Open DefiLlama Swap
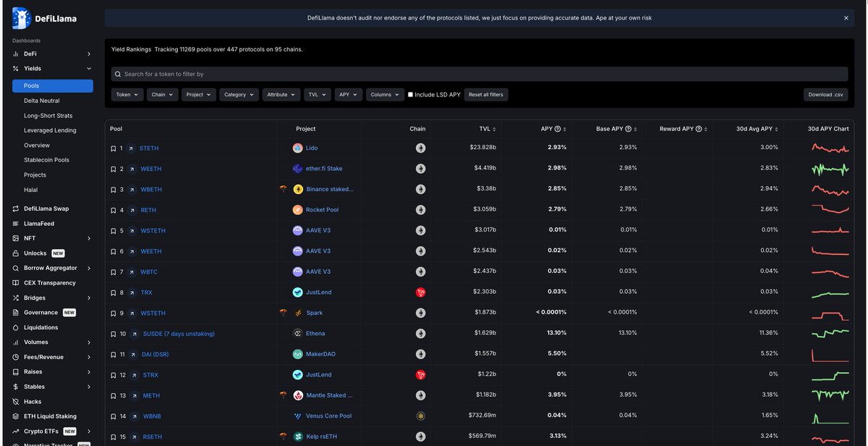868x446 pixels. pyautogui.click(x=46, y=209)
